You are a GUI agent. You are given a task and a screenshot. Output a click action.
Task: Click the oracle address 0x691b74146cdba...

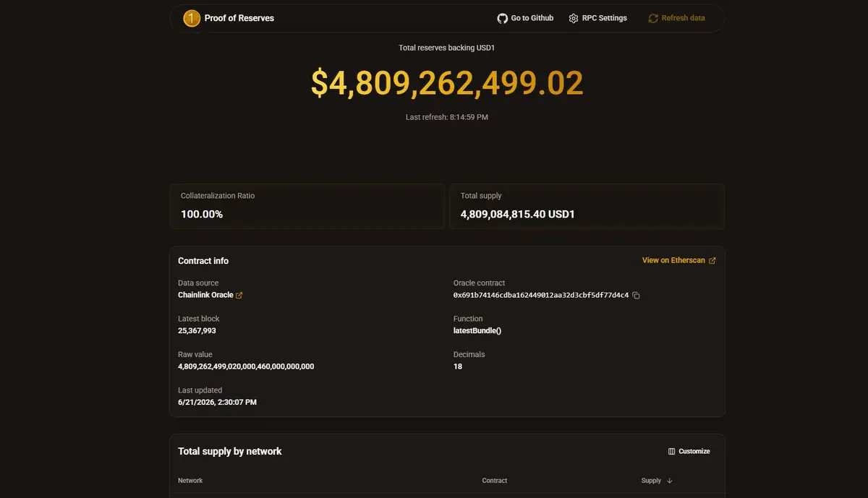541,295
